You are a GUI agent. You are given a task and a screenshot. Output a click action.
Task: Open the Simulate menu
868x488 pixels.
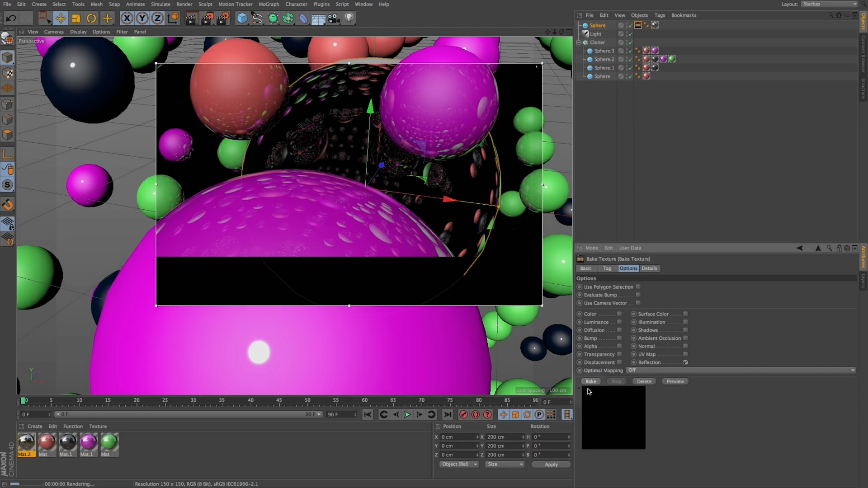pyautogui.click(x=160, y=4)
